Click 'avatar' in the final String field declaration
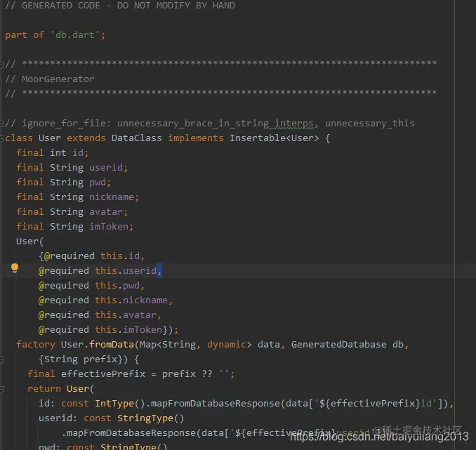 click(x=106, y=211)
